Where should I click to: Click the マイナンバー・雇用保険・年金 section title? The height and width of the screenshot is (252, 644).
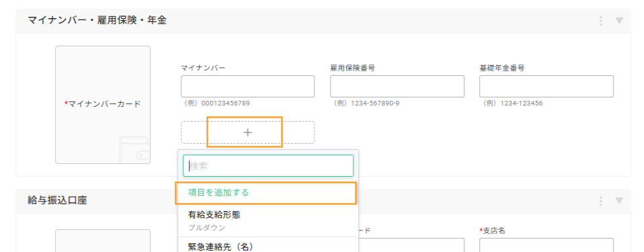coord(97,21)
